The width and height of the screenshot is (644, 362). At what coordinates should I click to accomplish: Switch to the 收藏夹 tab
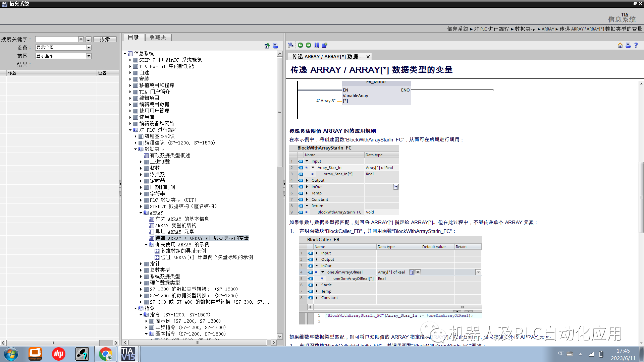pos(158,37)
